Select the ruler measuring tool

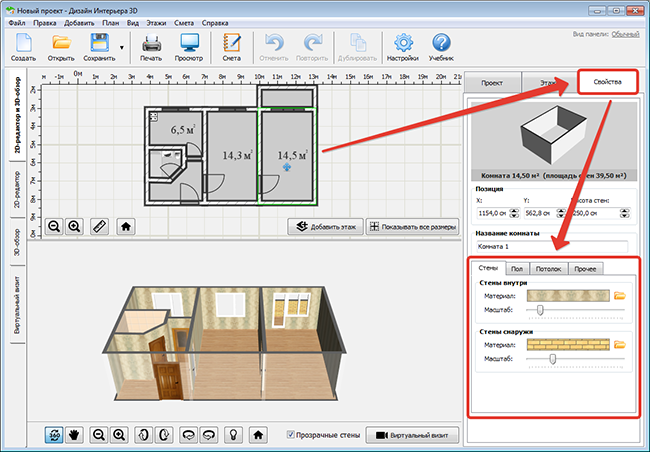point(99,226)
